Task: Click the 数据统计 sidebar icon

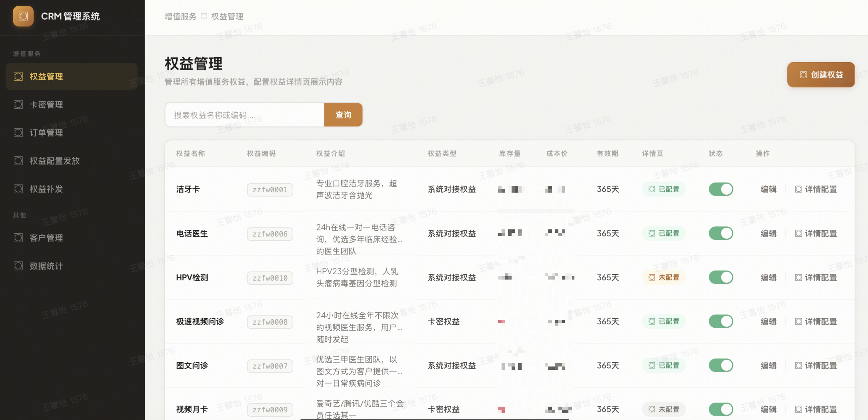Action: 18,266
